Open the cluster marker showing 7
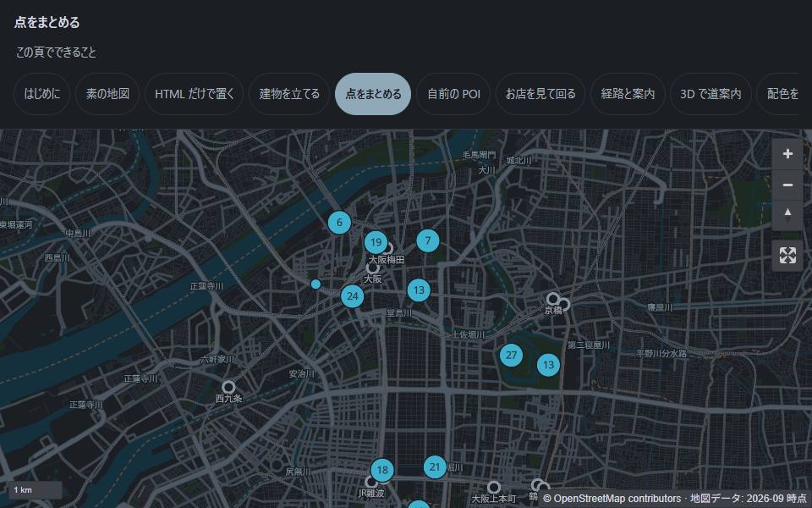The image size is (812, 508). tap(428, 240)
